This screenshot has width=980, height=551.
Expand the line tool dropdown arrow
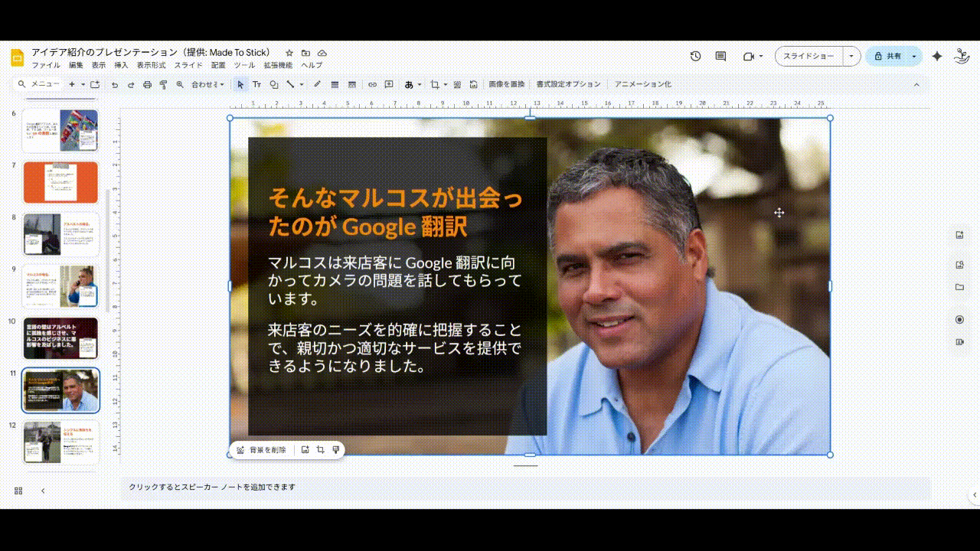tap(301, 84)
